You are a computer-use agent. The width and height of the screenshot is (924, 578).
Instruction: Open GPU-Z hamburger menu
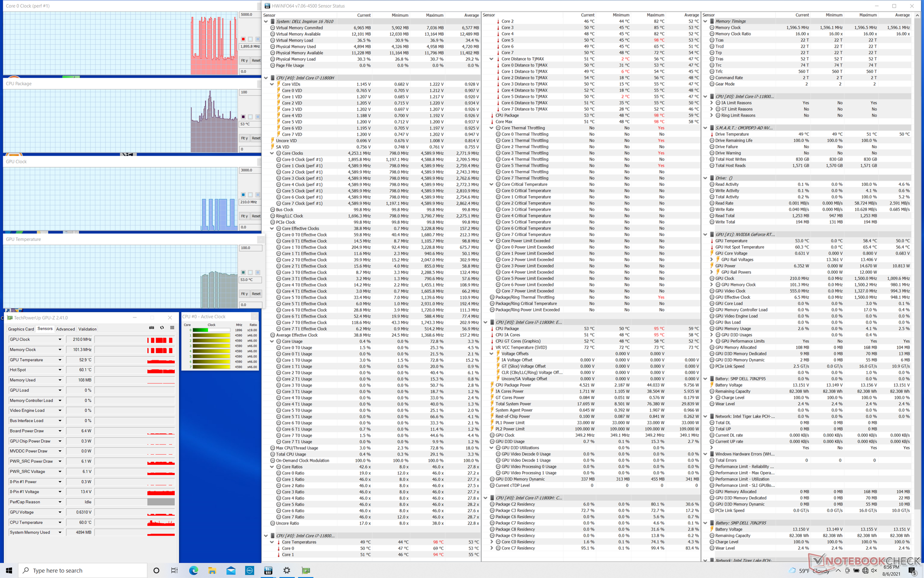click(x=172, y=328)
